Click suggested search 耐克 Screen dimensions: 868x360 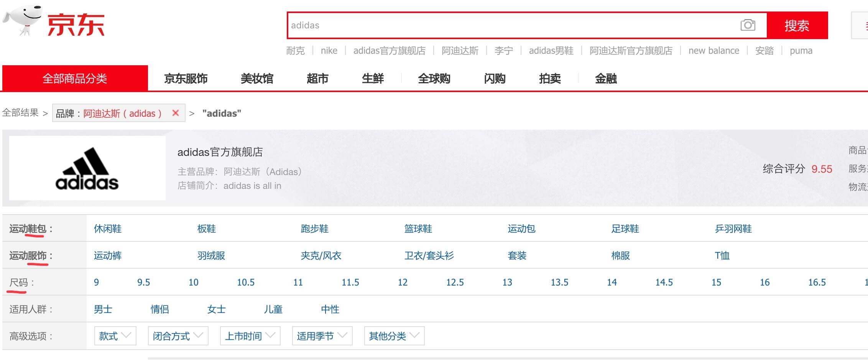(295, 51)
